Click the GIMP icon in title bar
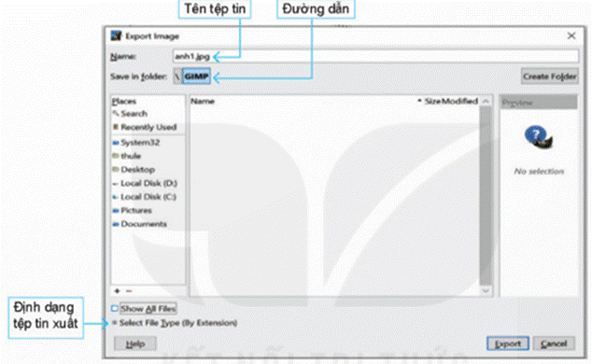The image size is (592, 364). (116, 35)
